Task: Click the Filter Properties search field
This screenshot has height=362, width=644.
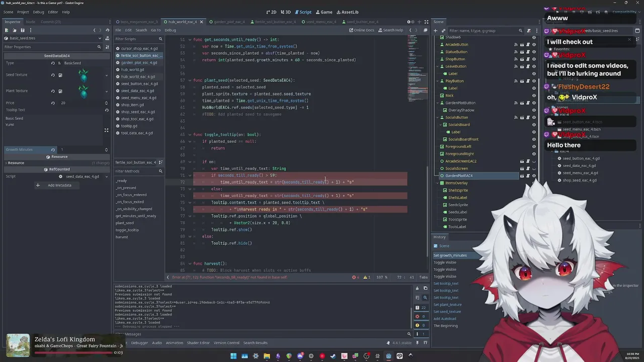Action: tap(53, 47)
